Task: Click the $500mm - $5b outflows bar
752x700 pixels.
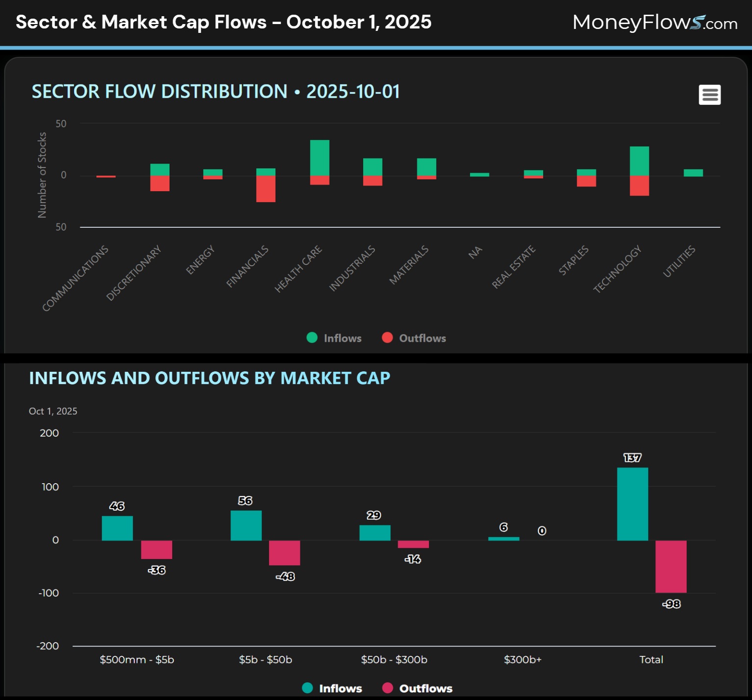Action: [156, 550]
